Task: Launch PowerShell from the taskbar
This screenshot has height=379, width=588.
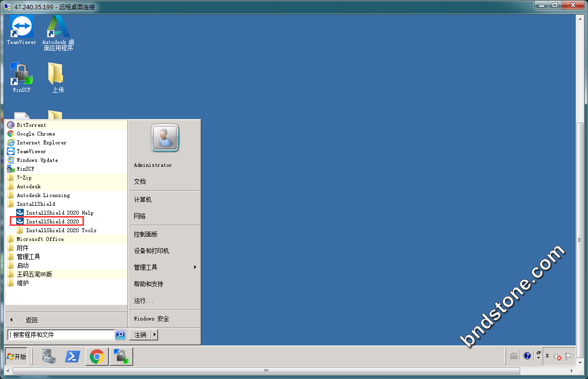Action: coord(73,357)
